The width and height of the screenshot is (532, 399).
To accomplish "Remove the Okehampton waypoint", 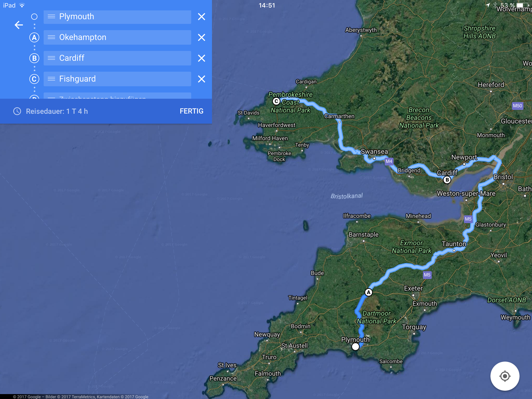I will click(x=202, y=37).
